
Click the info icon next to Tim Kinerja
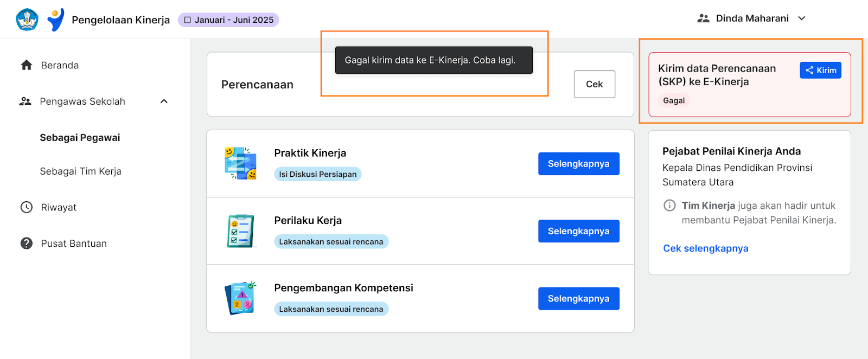tap(670, 206)
